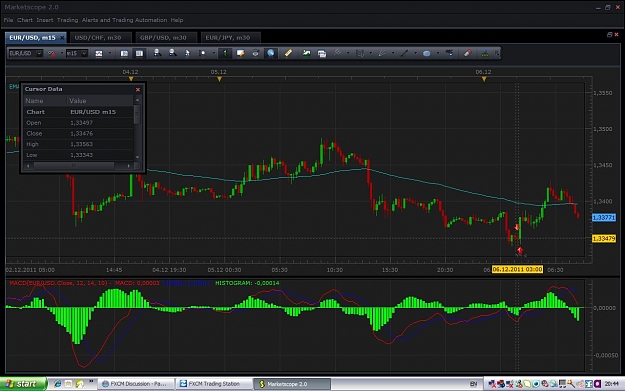Select the cursor pointer tool in toolbar
Screen dimensions: 625x391
pyautogui.click(x=187, y=53)
